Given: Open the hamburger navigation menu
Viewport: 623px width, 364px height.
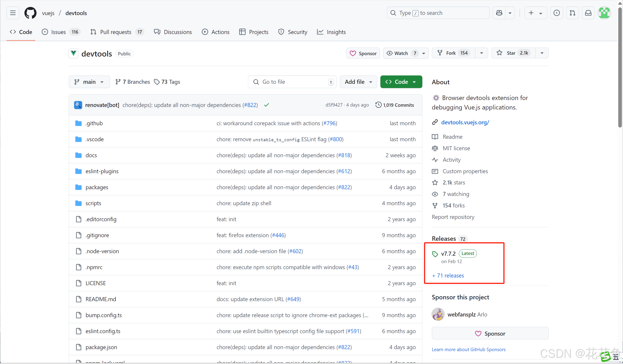Looking at the screenshot, I should pos(13,13).
